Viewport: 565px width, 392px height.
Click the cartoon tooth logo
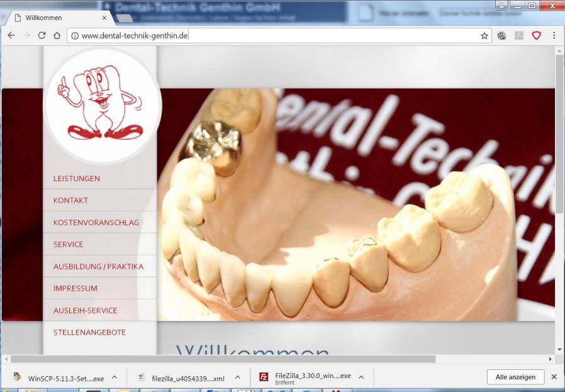pos(103,106)
